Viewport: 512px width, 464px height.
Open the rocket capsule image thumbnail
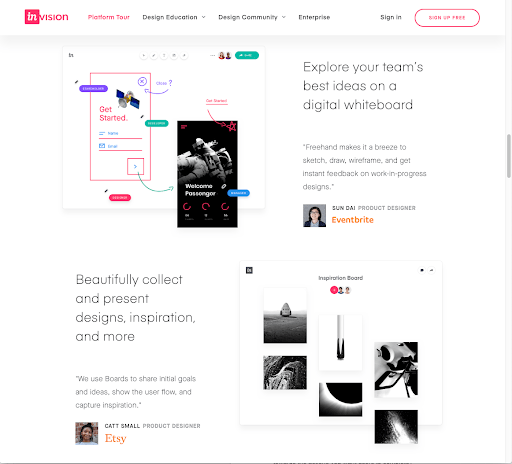285,315
